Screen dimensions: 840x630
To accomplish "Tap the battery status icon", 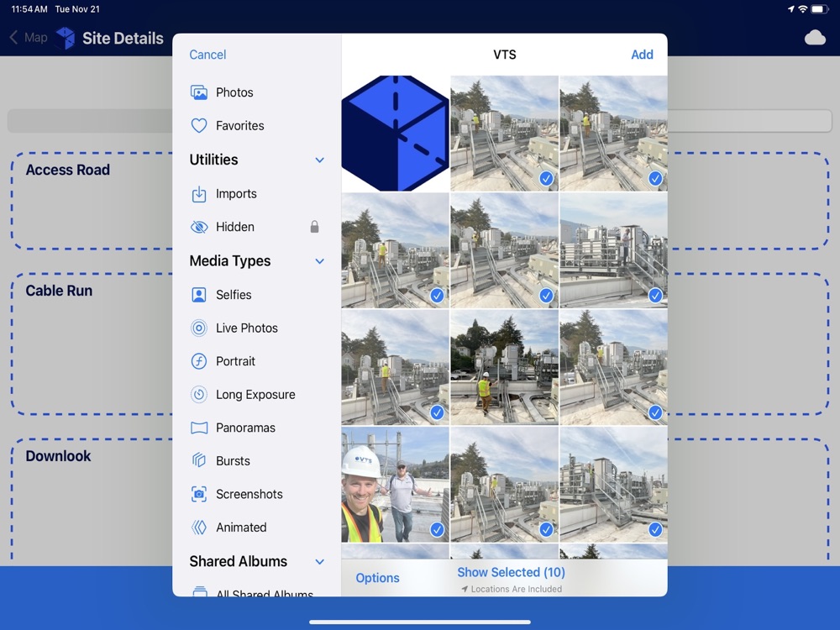I will (x=819, y=9).
